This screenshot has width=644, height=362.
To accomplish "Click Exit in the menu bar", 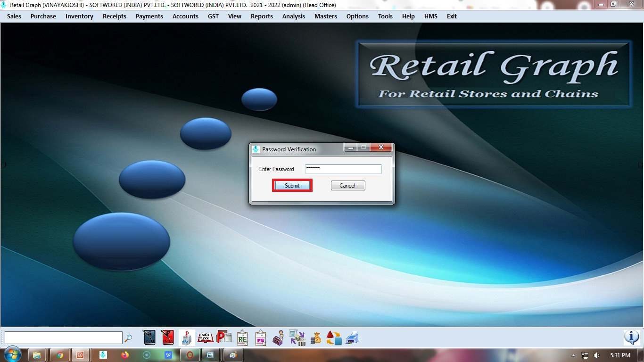I will point(452,16).
